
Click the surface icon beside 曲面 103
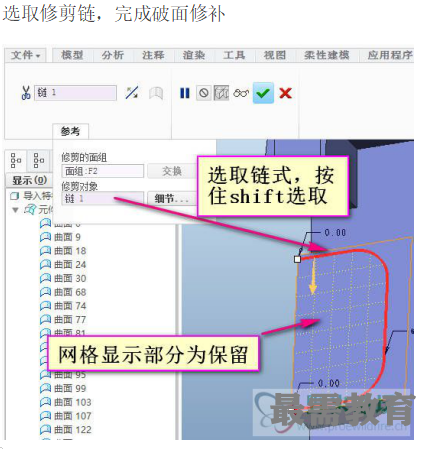coord(45,402)
